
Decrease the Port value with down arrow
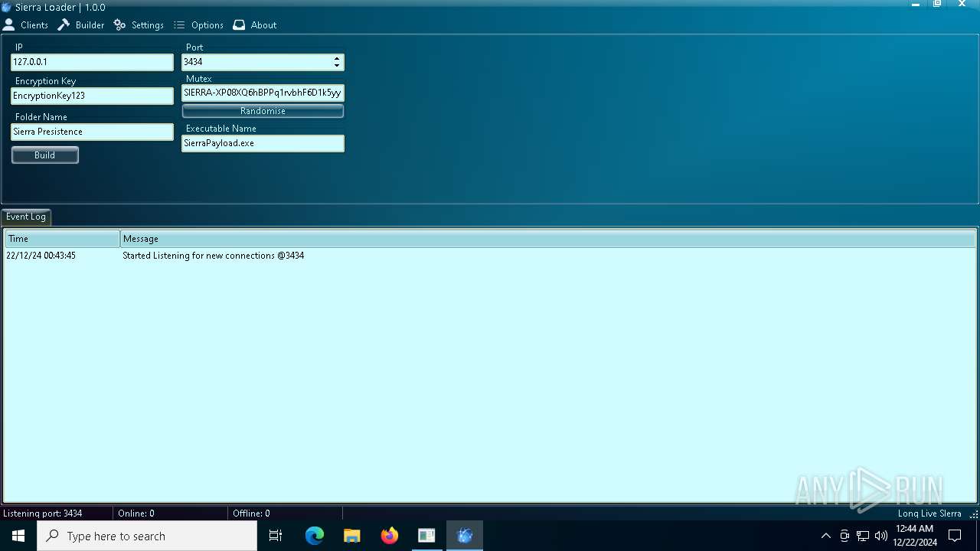(x=337, y=66)
